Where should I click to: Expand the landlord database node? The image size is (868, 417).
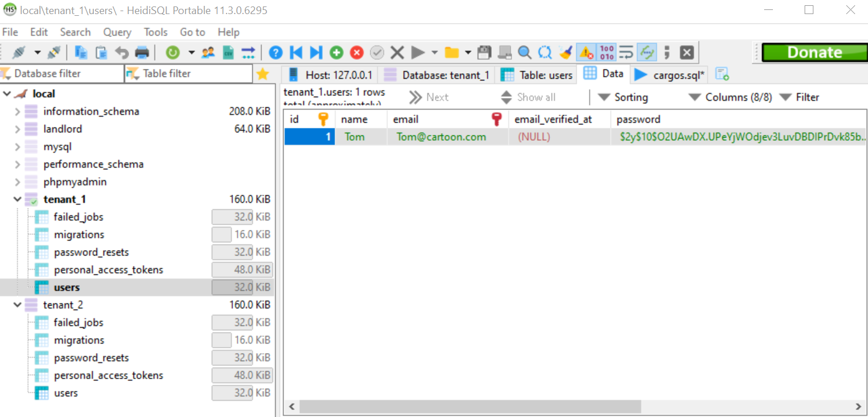pyautogui.click(x=17, y=129)
